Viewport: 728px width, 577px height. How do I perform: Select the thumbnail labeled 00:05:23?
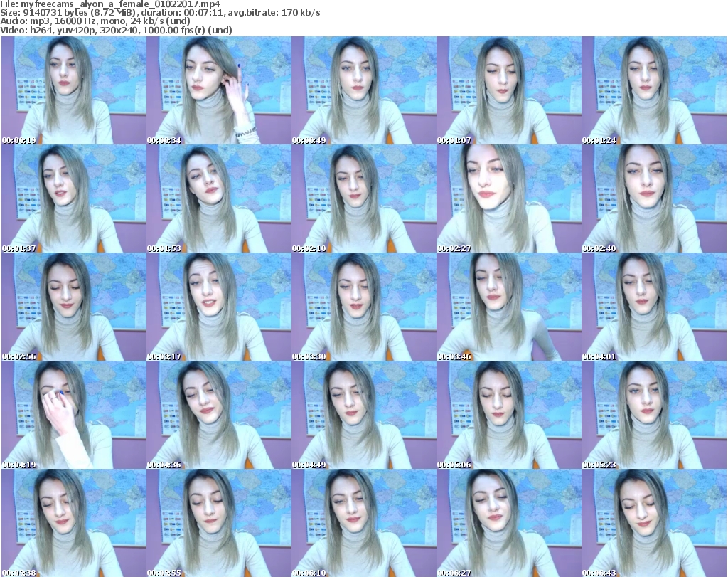(654, 415)
